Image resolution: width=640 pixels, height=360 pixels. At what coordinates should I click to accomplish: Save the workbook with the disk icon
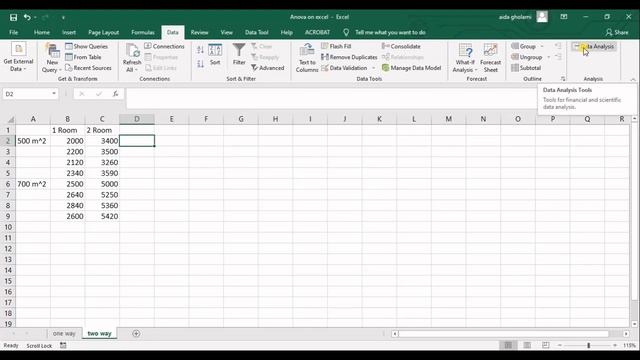[13, 17]
